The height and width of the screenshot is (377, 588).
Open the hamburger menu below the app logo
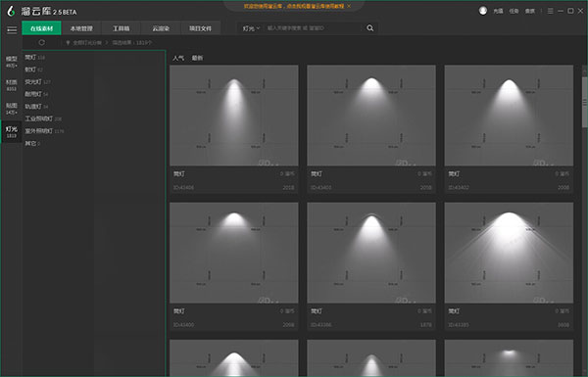(12, 29)
